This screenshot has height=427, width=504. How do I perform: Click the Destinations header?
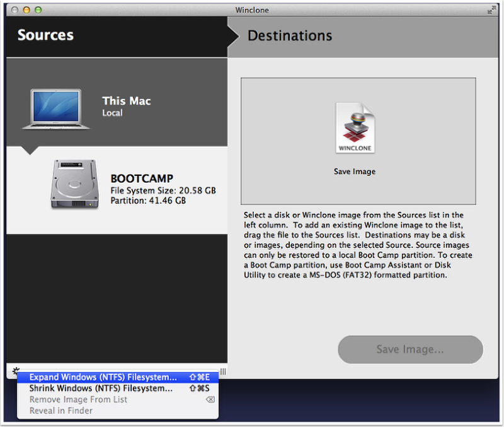(290, 36)
